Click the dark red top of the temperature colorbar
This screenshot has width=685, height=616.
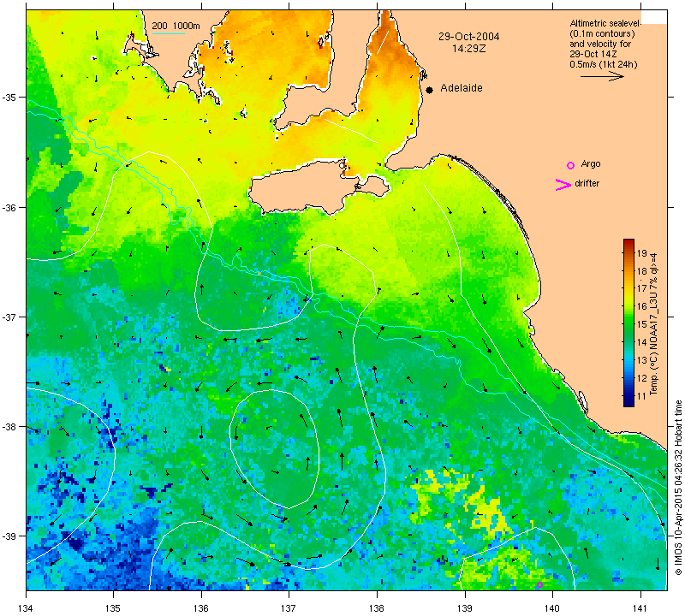(x=628, y=242)
